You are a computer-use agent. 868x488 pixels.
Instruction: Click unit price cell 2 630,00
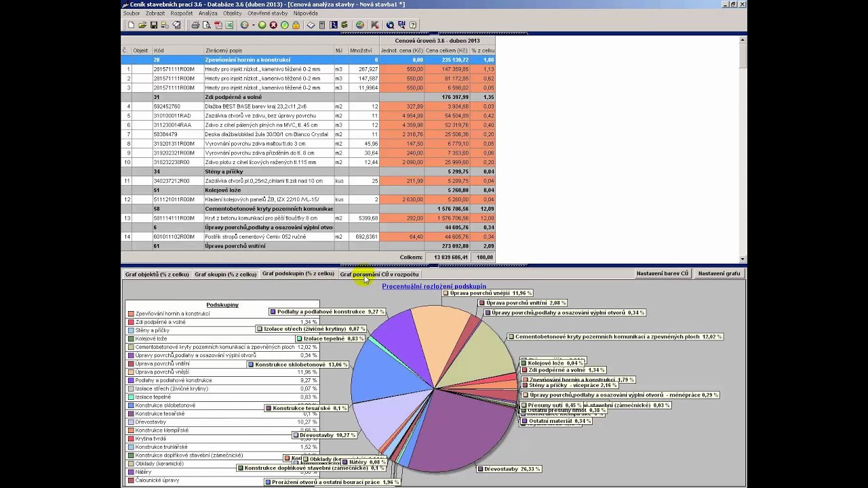coord(402,199)
